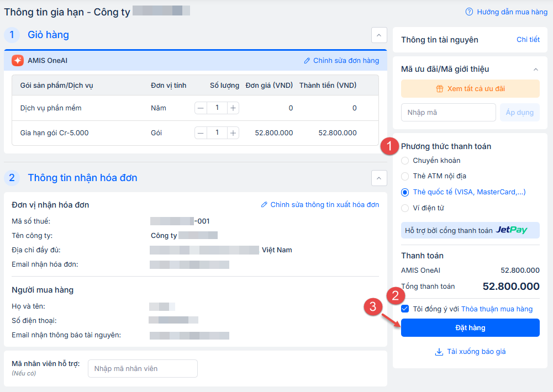The width and height of the screenshot is (553, 392).
Task: Decrease quantity of Dịch vụ phần mềm
Action: point(201,108)
